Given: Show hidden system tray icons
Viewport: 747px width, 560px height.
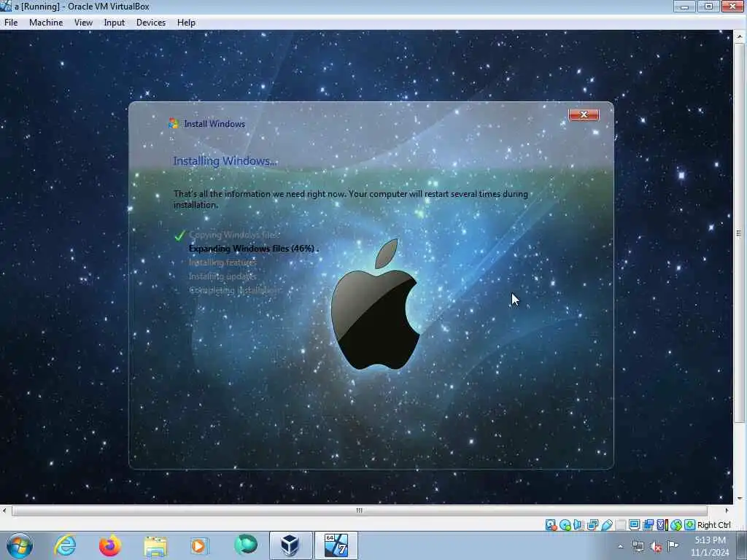Looking at the screenshot, I should tap(620, 547).
